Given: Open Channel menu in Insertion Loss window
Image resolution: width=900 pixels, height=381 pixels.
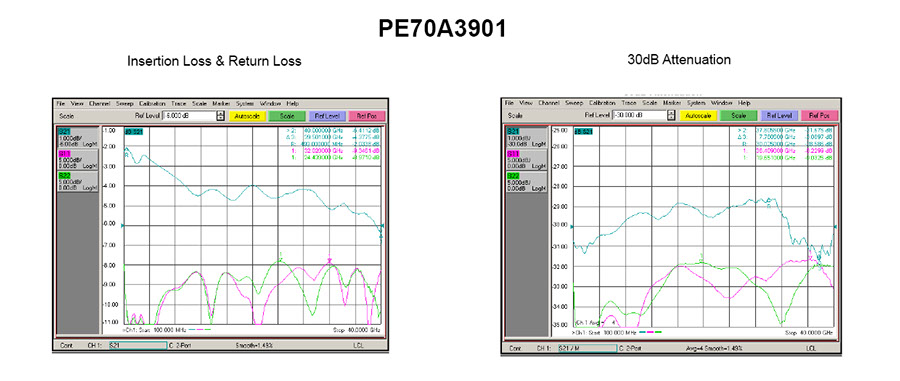Looking at the screenshot, I should pyautogui.click(x=99, y=104).
